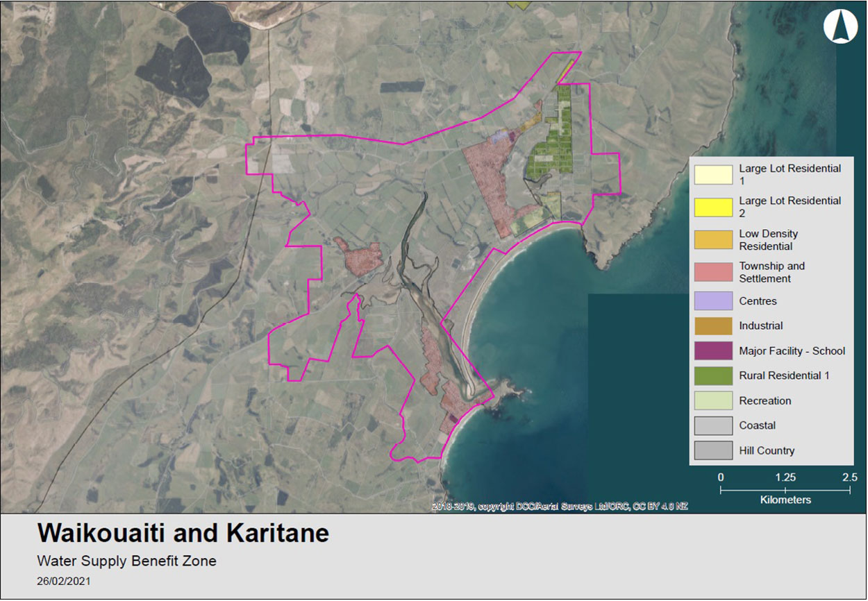Click the Centres lavender legend swatch
This screenshot has height=601, width=868.
click(x=713, y=301)
